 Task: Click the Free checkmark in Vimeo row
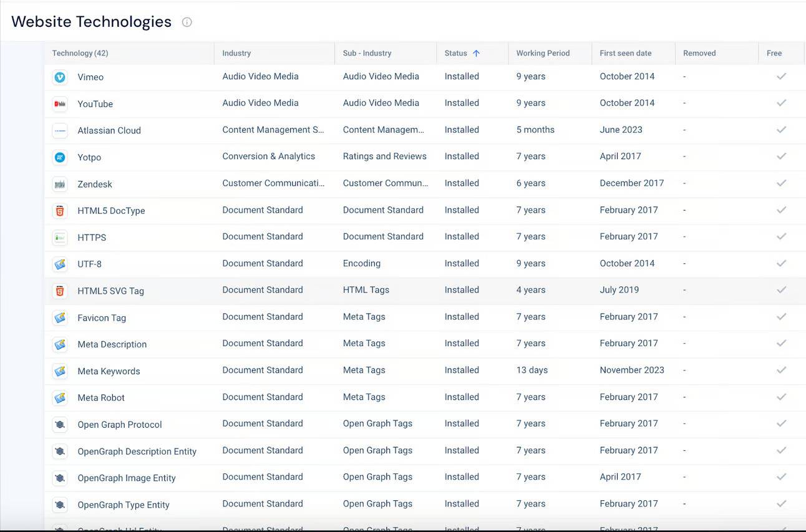(781, 76)
